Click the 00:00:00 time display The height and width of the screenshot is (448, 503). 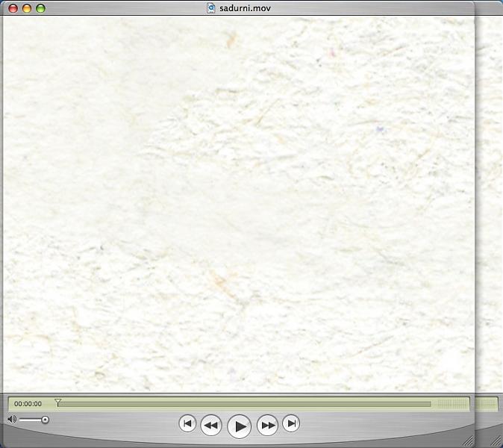[28, 404]
